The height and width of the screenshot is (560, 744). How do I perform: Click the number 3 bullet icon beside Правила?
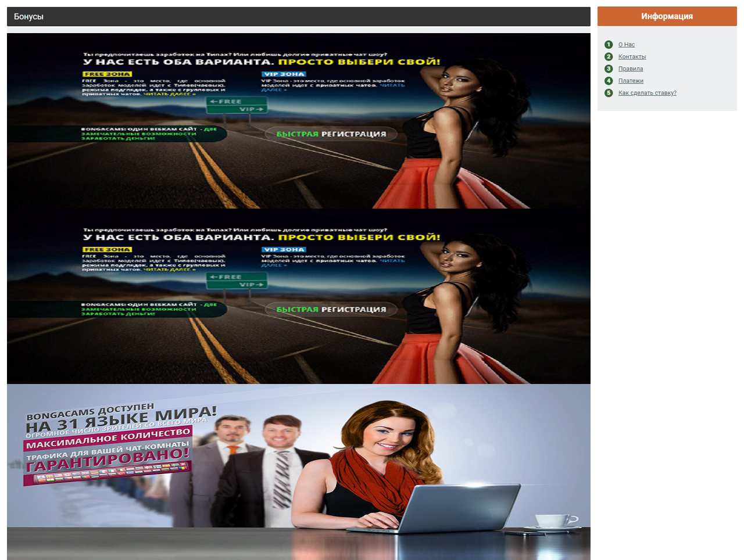[609, 69]
